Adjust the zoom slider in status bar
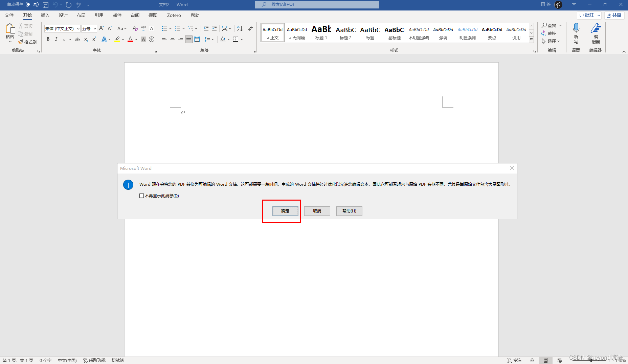The width and height of the screenshot is (628, 364). (x=591, y=361)
